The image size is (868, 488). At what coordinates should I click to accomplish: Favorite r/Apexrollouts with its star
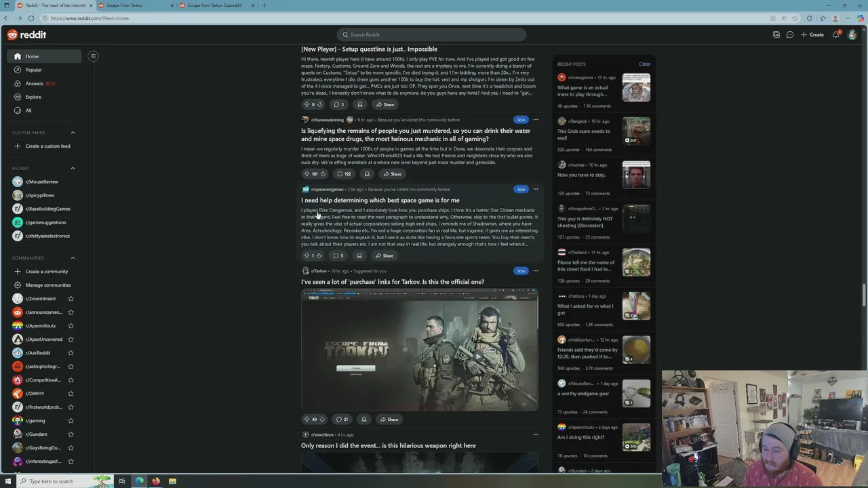[x=71, y=325]
